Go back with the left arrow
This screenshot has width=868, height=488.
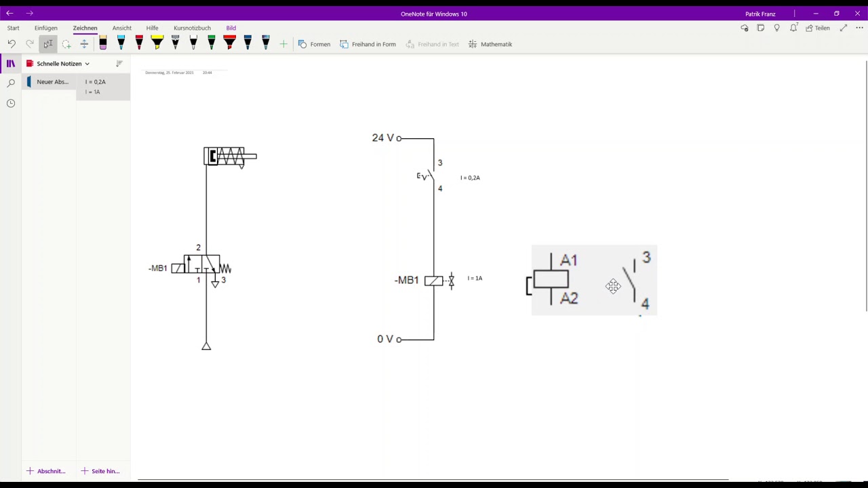pos(9,13)
